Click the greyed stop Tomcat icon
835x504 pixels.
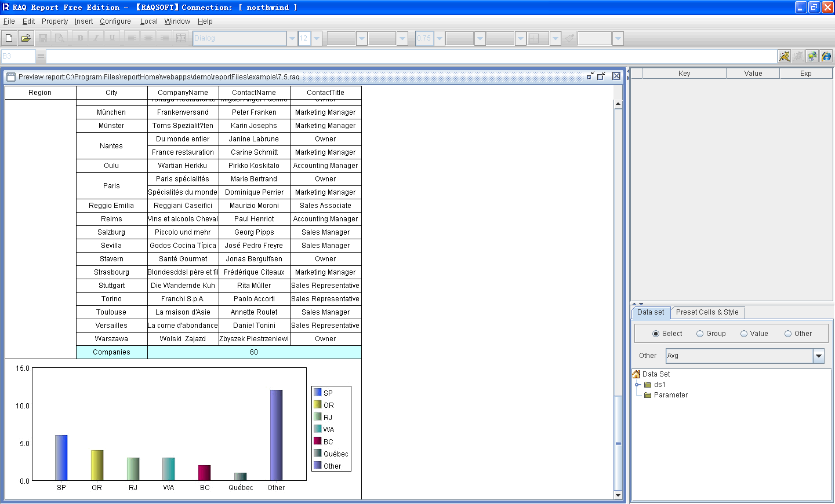coord(798,56)
